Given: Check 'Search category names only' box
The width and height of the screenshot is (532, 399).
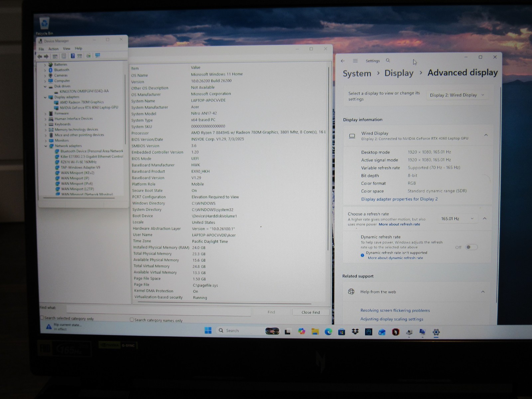Looking at the screenshot, I should [x=132, y=320].
